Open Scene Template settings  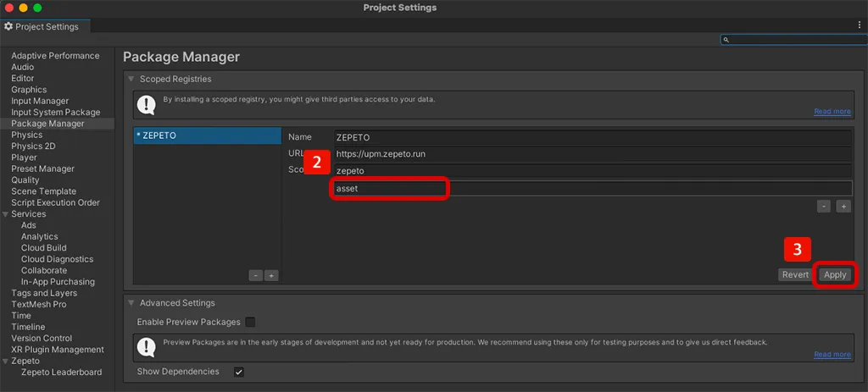tap(44, 191)
